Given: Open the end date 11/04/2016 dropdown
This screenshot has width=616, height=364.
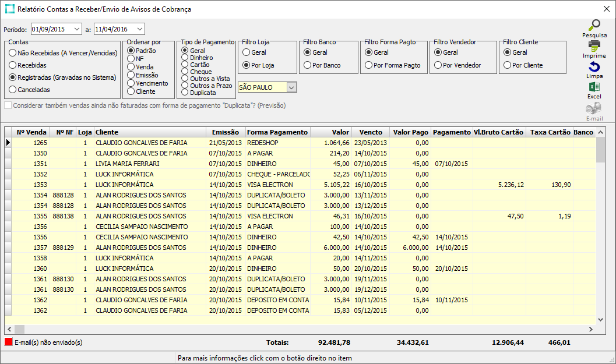Looking at the screenshot, I should [x=139, y=29].
